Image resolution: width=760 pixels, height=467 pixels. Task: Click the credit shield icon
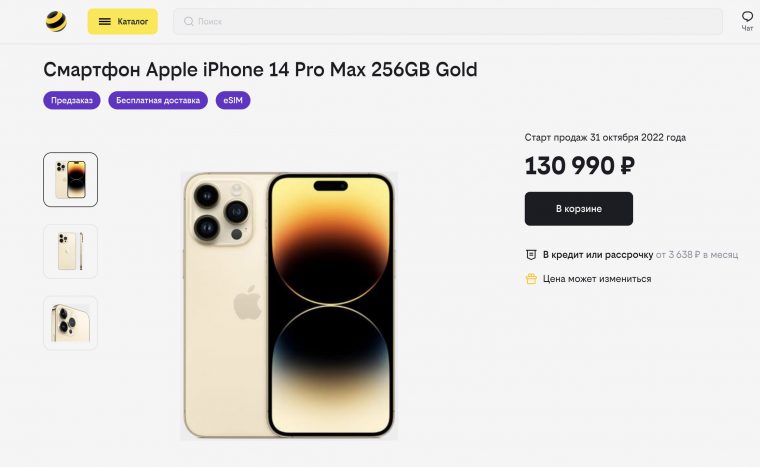pyautogui.click(x=531, y=255)
